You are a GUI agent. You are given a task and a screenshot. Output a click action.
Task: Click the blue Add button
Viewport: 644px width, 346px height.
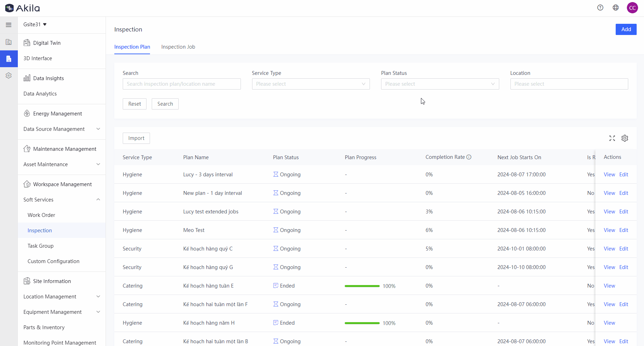tap(626, 29)
